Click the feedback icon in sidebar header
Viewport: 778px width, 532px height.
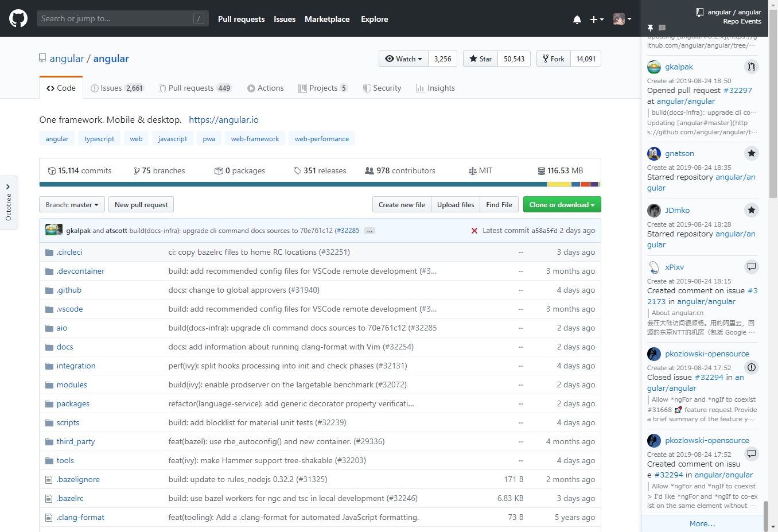(x=662, y=28)
